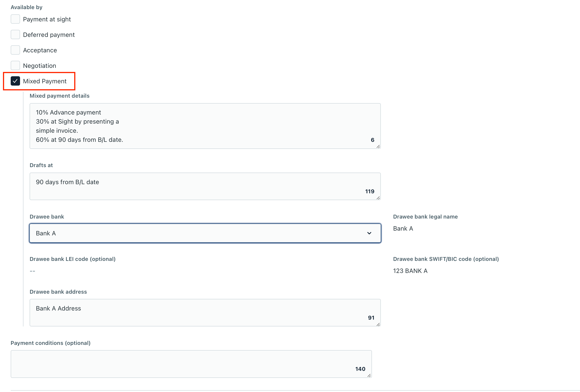Click the character counter '140' in Payment conditions

click(360, 369)
